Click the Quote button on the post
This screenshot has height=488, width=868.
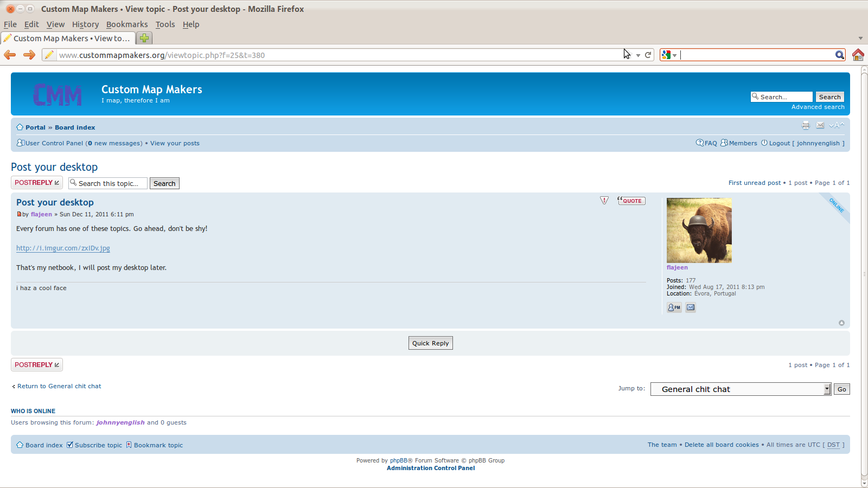[x=631, y=201]
